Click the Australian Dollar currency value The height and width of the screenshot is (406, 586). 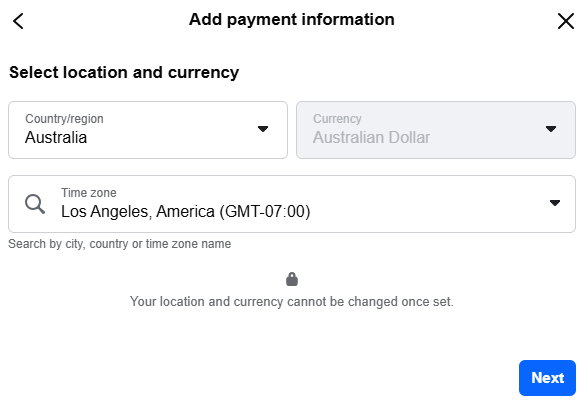click(x=371, y=137)
